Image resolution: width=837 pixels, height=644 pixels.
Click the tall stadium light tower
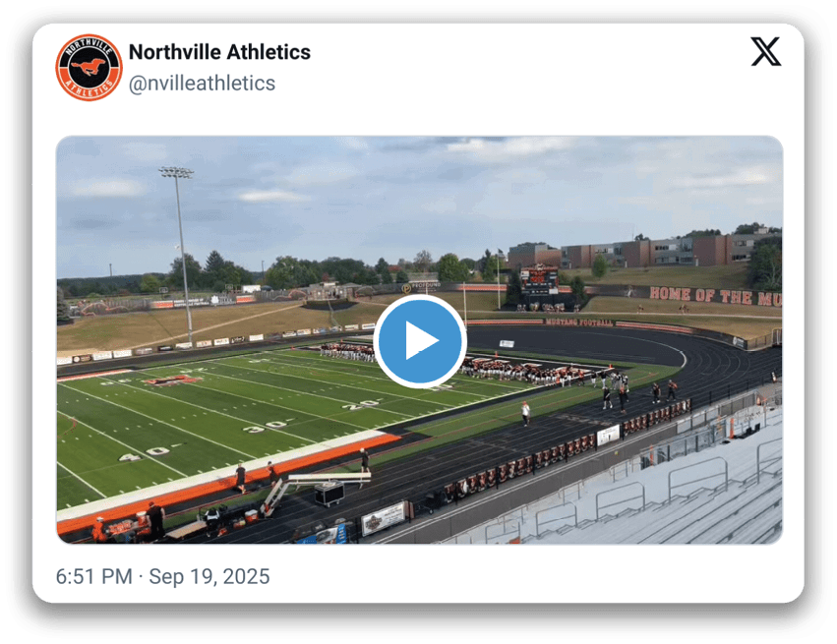(x=182, y=255)
